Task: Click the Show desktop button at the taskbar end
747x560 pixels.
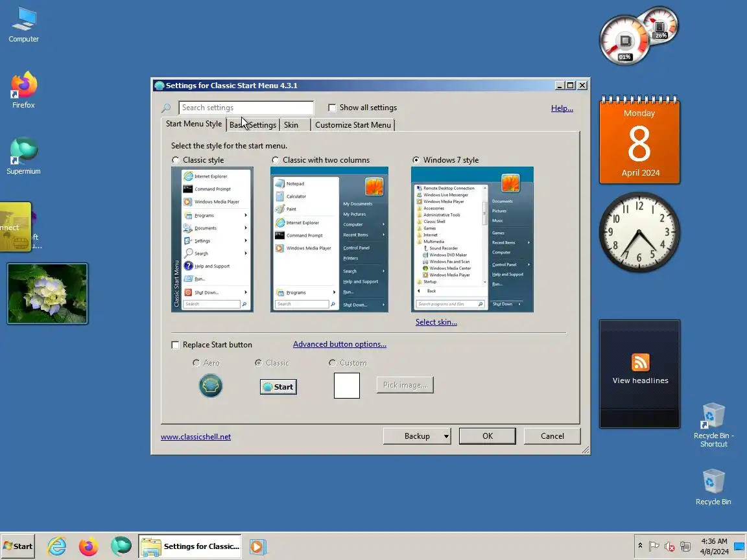Action: click(740, 546)
